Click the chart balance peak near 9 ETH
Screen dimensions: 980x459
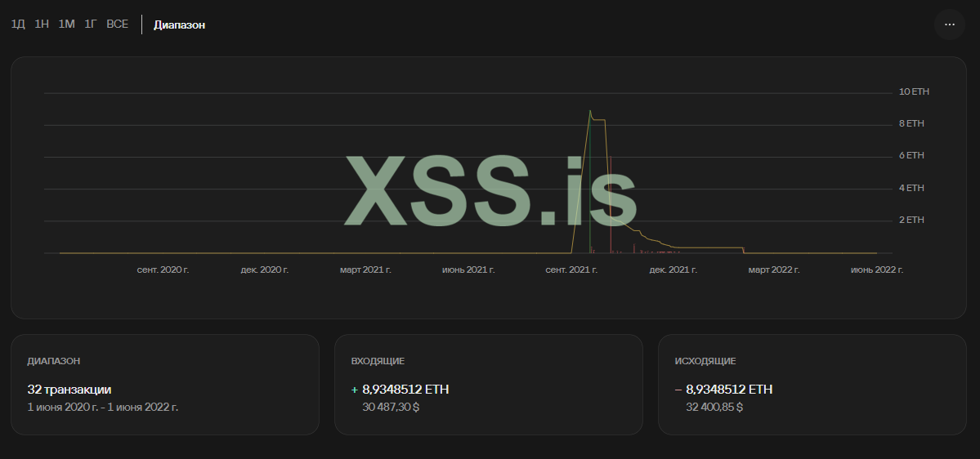[x=590, y=111]
